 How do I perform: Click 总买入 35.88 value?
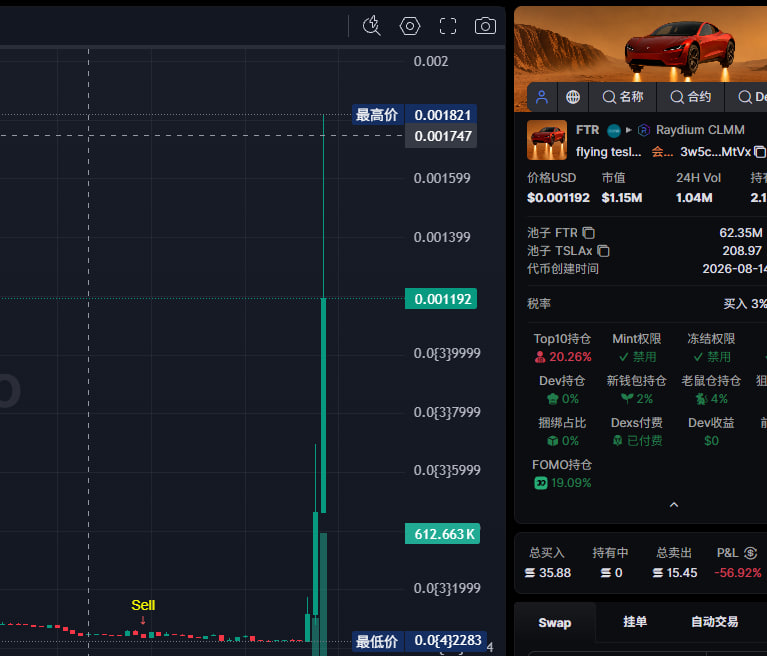click(548, 573)
